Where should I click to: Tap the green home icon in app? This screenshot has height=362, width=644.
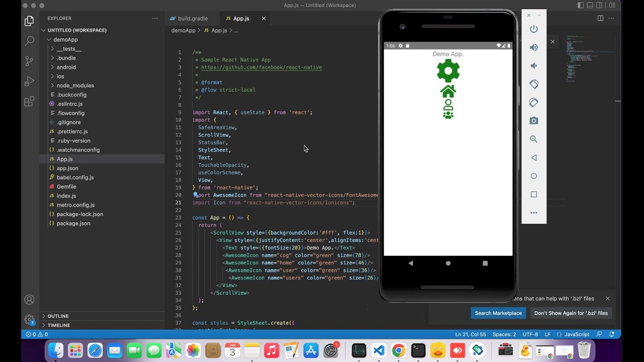(448, 92)
